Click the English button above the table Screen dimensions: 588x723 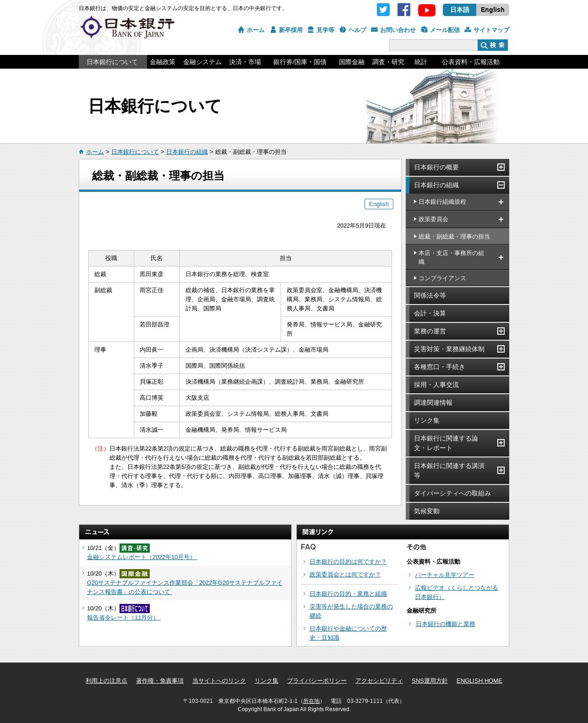click(x=379, y=204)
